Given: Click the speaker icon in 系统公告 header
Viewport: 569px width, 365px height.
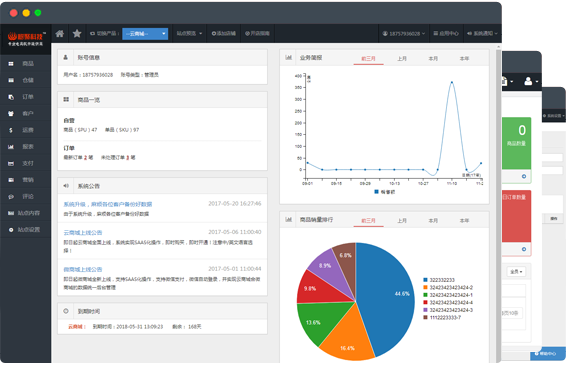Looking at the screenshot, I should point(66,186).
